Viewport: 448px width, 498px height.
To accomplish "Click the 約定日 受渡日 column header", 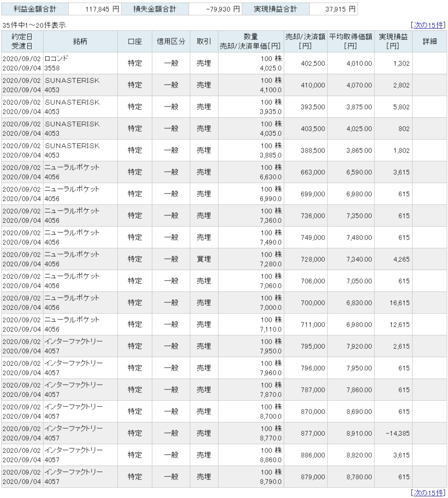I will 22,42.
